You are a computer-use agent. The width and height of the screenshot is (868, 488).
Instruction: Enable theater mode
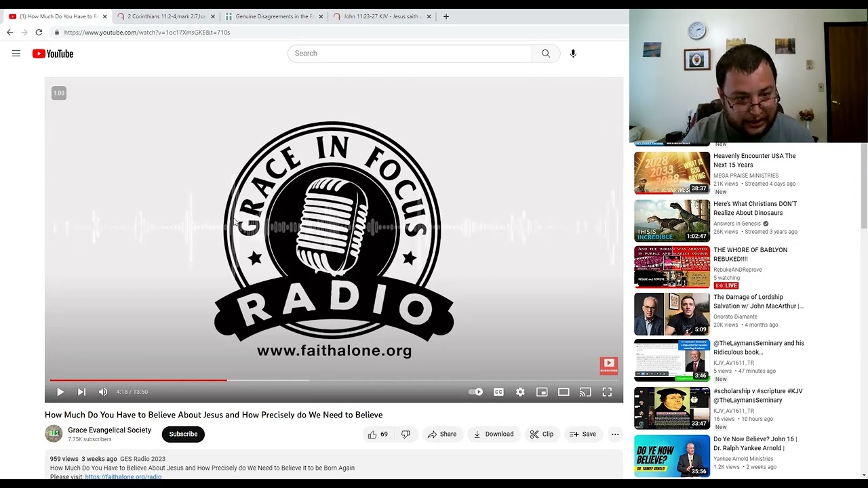coord(564,392)
